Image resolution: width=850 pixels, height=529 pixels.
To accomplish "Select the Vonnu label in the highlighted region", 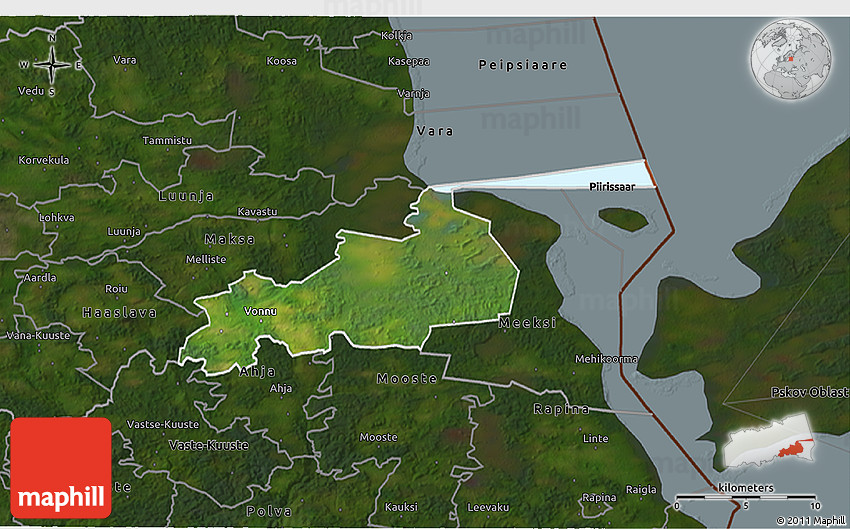I will point(260,311).
